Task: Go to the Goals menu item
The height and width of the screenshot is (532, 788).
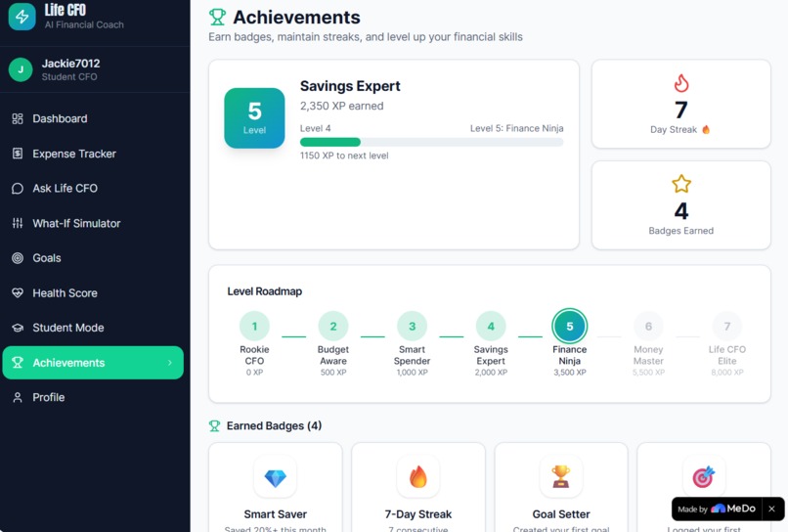Action: click(93, 258)
